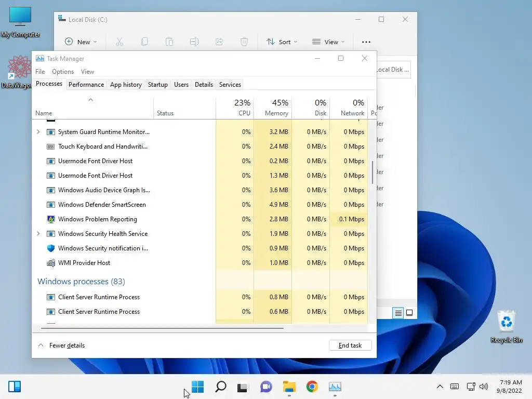Show hidden tray icons chevron
Viewport: 532px width, 399px height.
point(440,386)
